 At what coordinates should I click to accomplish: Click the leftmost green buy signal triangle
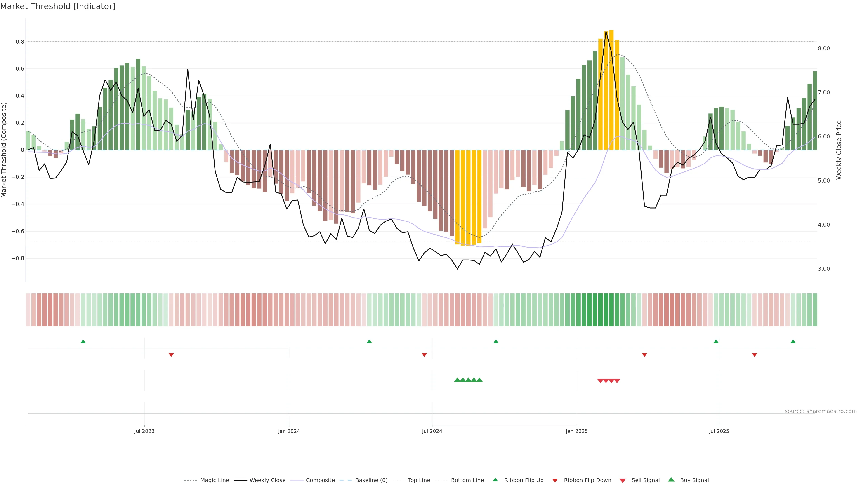click(x=457, y=380)
